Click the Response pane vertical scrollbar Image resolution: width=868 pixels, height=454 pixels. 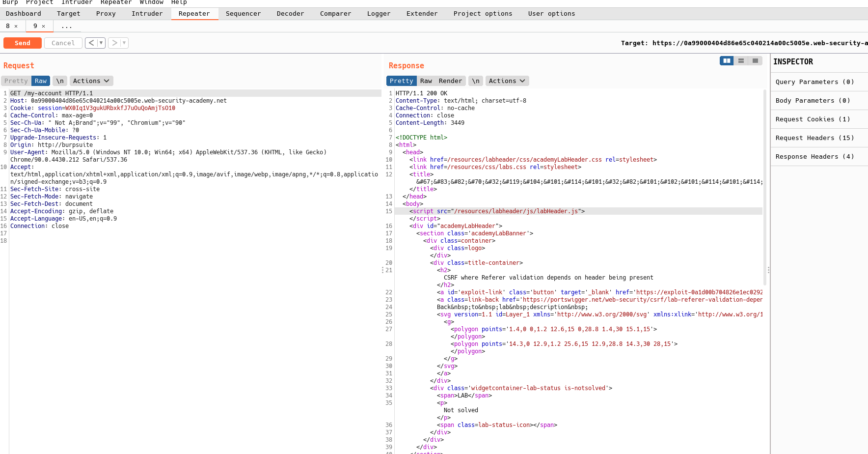pos(765,187)
